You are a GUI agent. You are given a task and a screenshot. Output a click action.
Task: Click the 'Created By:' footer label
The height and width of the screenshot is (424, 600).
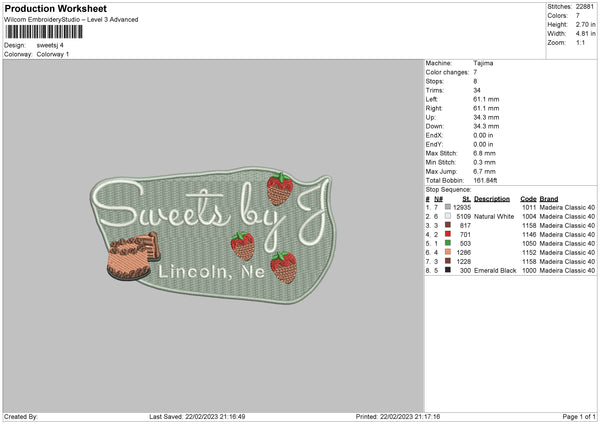pyautogui.click(x=21, y=417)
